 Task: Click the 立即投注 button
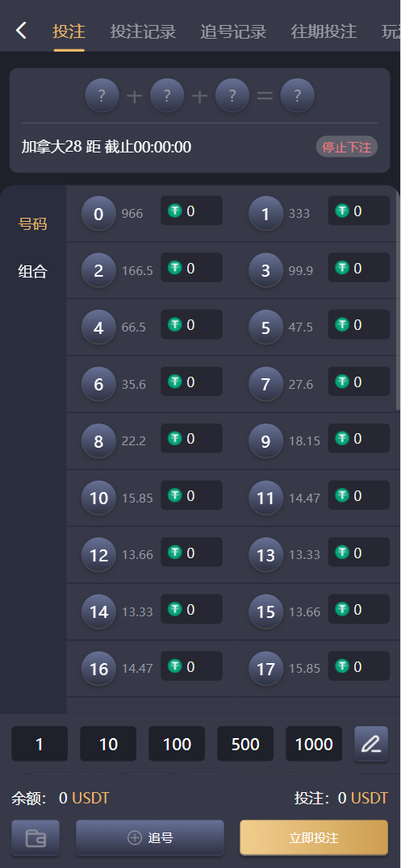314,837
